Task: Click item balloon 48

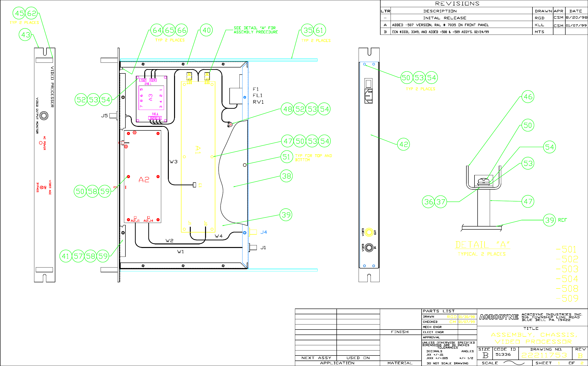Action: (287, 109)
